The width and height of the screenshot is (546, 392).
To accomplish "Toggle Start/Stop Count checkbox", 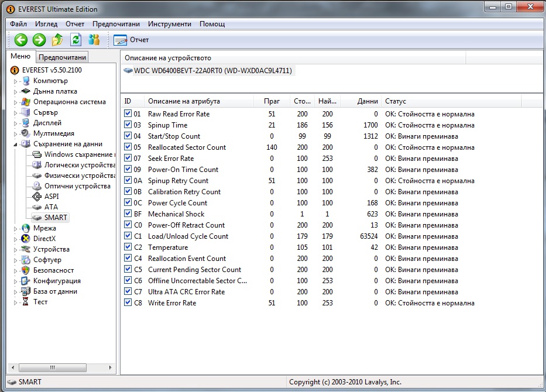I will [128, 136].
